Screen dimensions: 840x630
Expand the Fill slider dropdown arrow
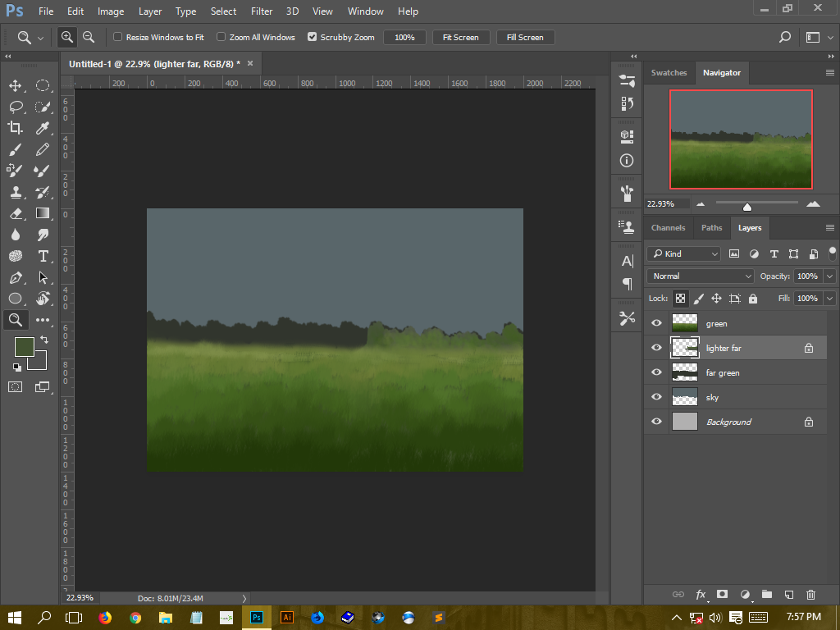[830, 299]
